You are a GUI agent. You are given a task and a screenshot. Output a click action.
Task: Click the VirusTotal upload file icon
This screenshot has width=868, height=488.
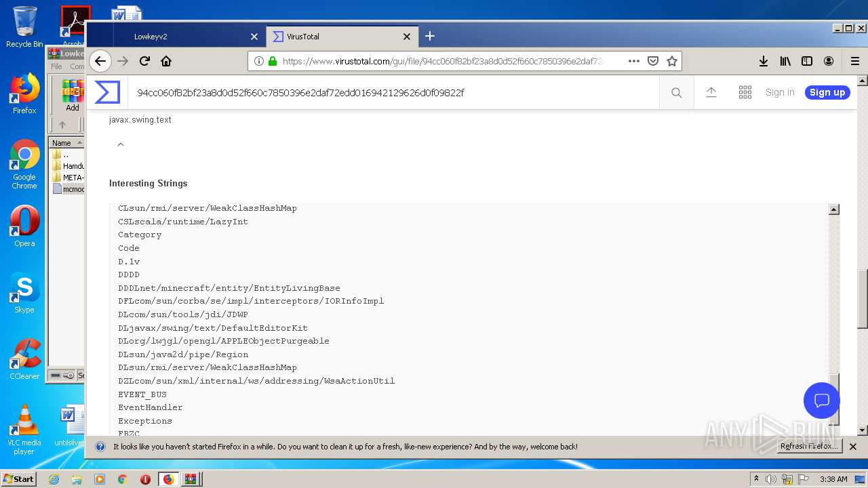point(711,92)
